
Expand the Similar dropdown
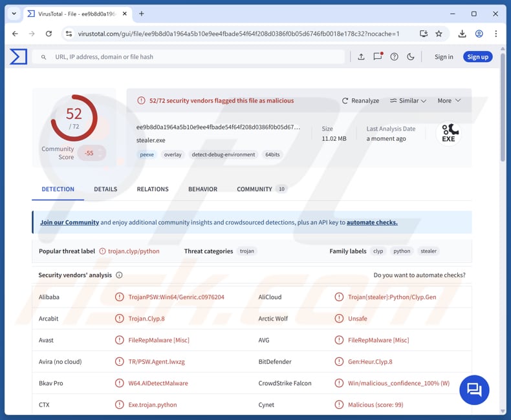(408, 101)
